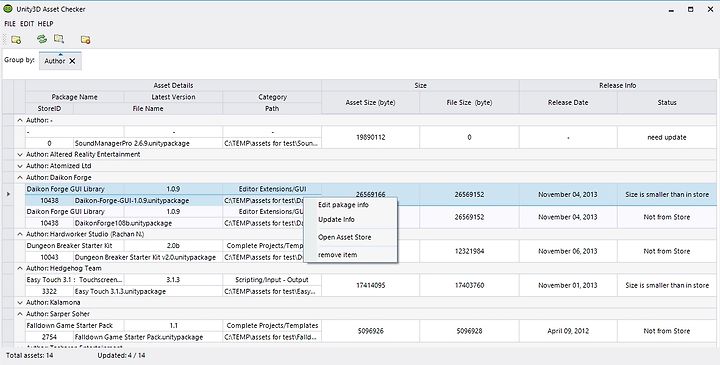This screenshot has height=365, width=720.
Task: Sort by the StoreID column header
Action: (x=49, y=108)
